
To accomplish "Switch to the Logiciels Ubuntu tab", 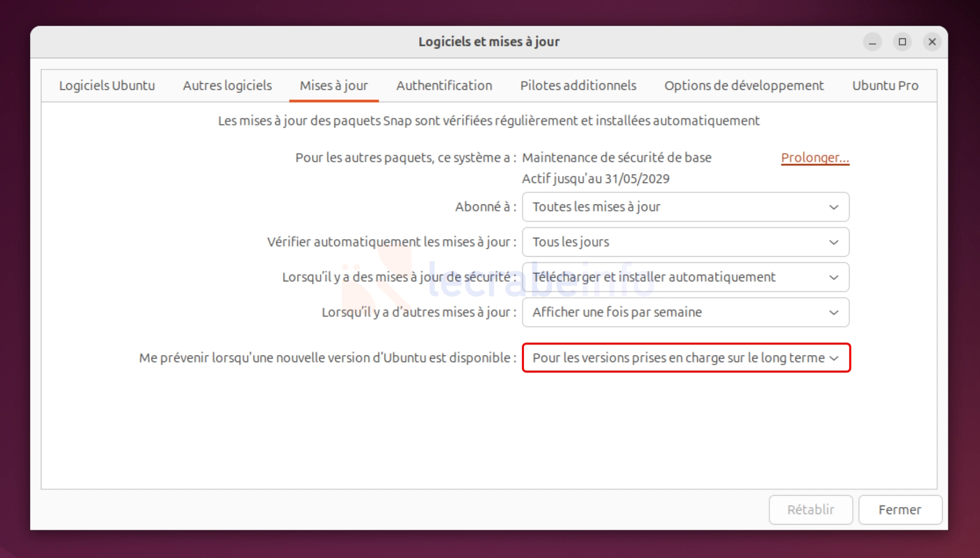I will pyautogui.click(x=107, y=86).
